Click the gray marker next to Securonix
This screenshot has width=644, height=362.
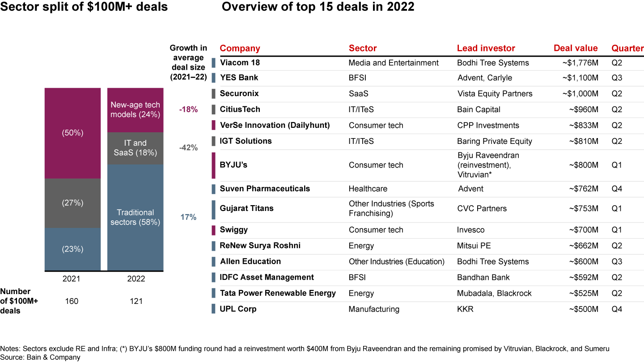[x=213, y=94]
